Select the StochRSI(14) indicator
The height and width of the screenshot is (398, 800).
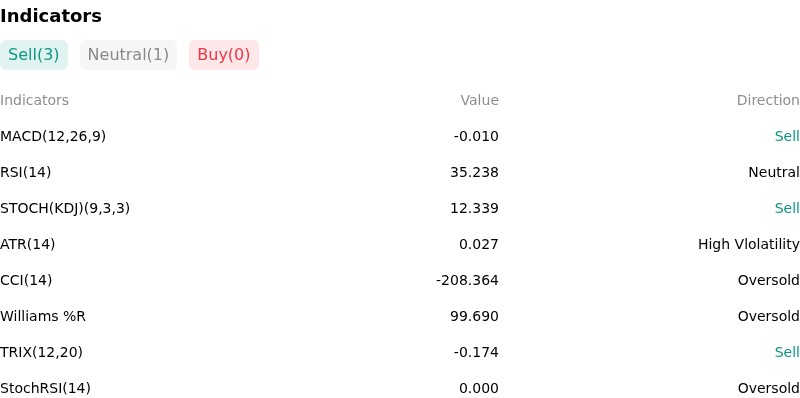tap(45, 388)
